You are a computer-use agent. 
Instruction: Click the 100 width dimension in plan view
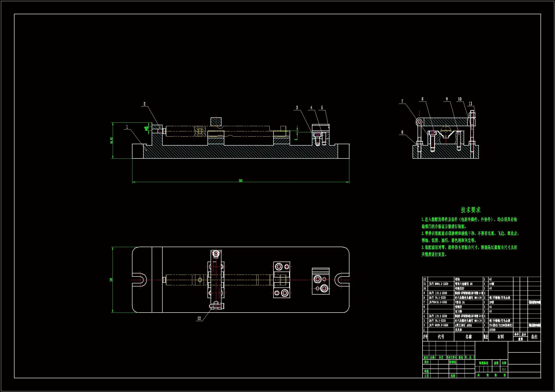(x=111, y=280)
